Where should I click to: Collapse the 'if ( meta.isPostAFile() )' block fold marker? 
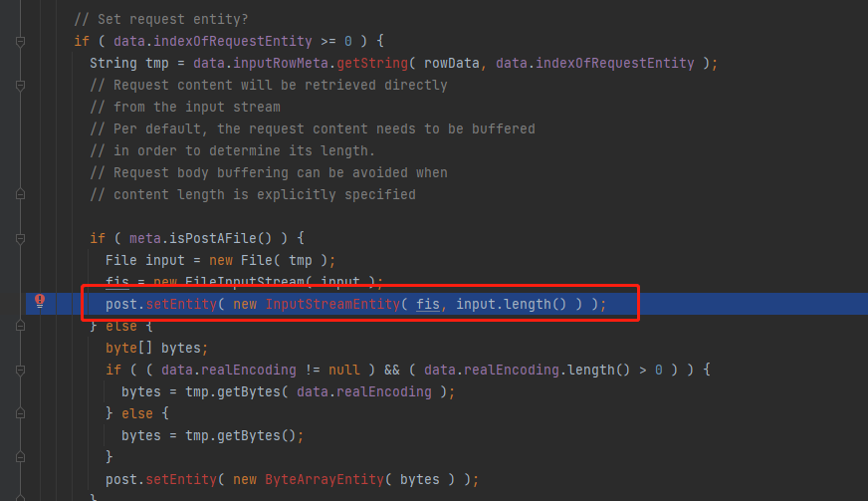21,239
